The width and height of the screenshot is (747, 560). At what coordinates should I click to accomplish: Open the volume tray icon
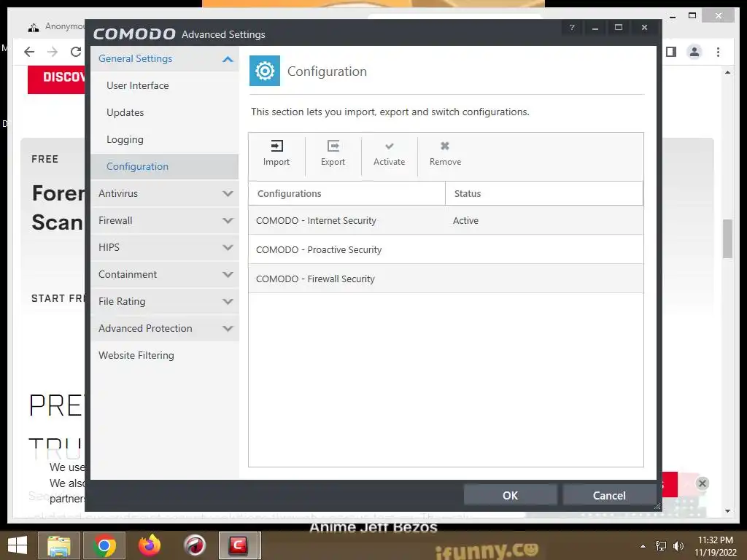coord(678,546)
